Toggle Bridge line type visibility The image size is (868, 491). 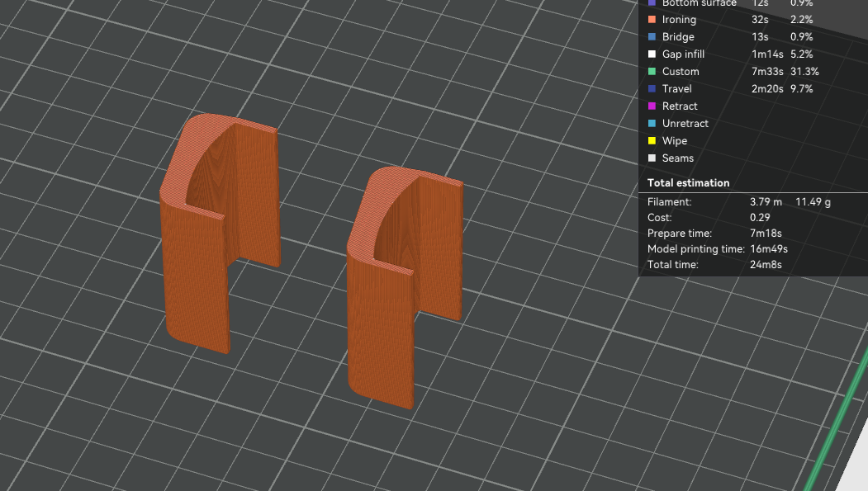678,37
